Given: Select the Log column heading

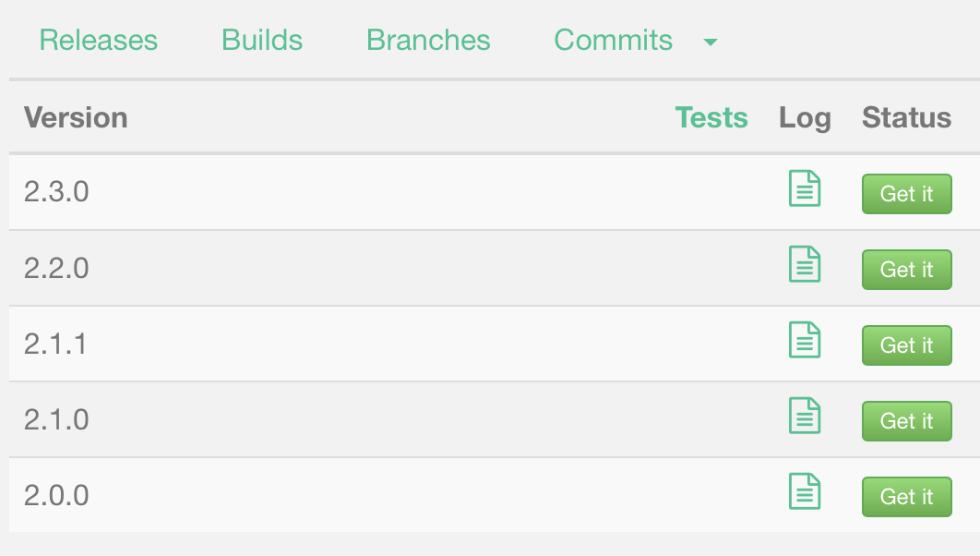Looking at the screenshot, I should (805, 117).
